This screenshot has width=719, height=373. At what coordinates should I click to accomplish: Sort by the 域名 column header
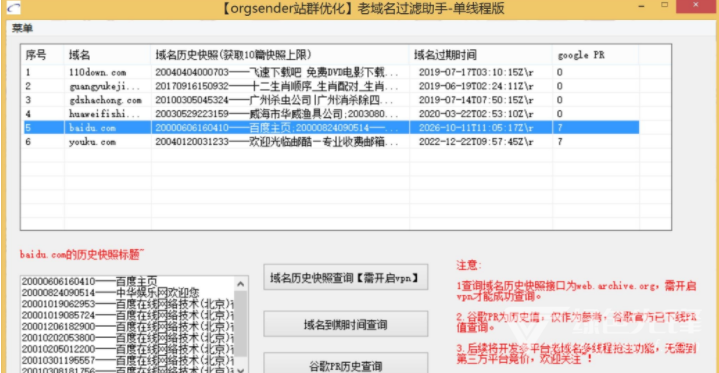[x=107, y=55]
